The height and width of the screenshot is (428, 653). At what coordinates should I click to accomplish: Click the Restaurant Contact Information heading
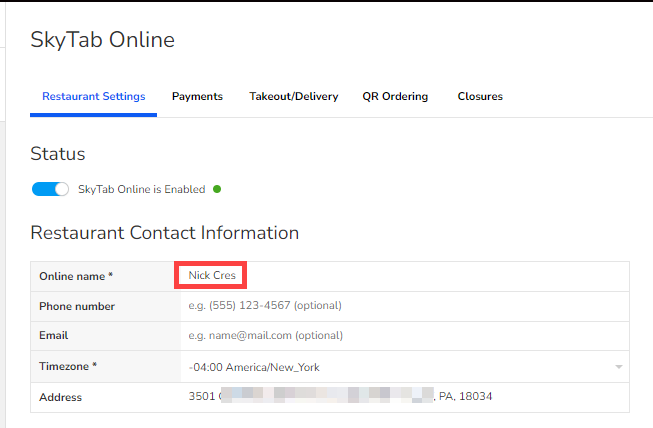pos(164,233)
